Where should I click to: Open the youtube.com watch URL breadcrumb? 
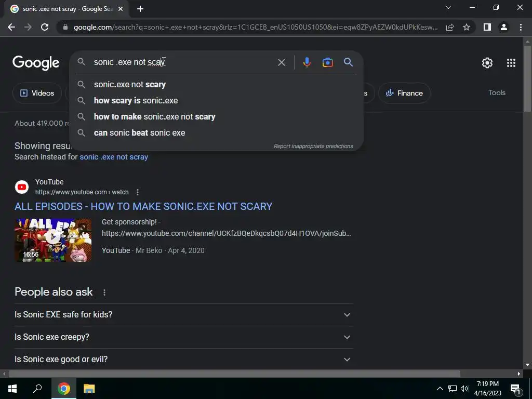(x=82, y=192)
